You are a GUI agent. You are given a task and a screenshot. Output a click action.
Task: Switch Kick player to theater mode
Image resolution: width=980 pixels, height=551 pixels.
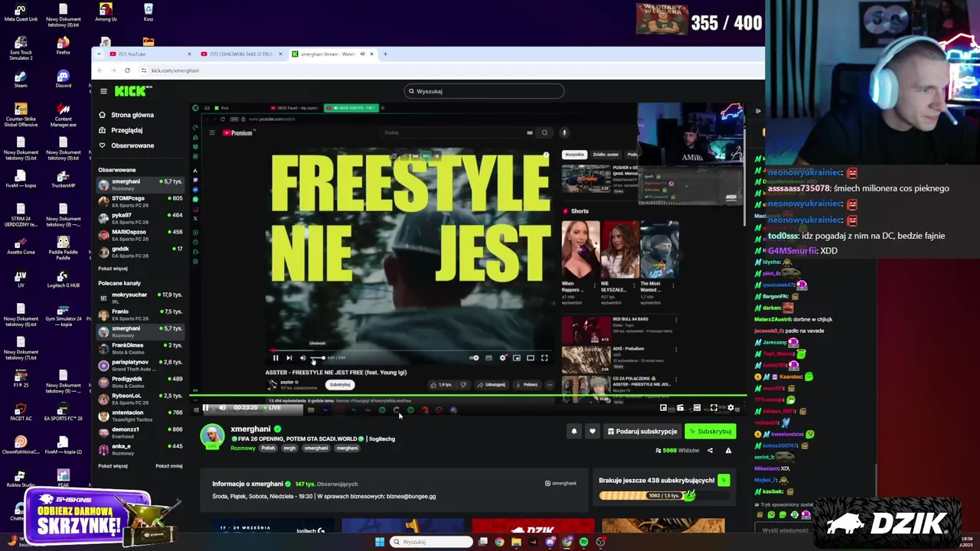[x=697, y=408]
